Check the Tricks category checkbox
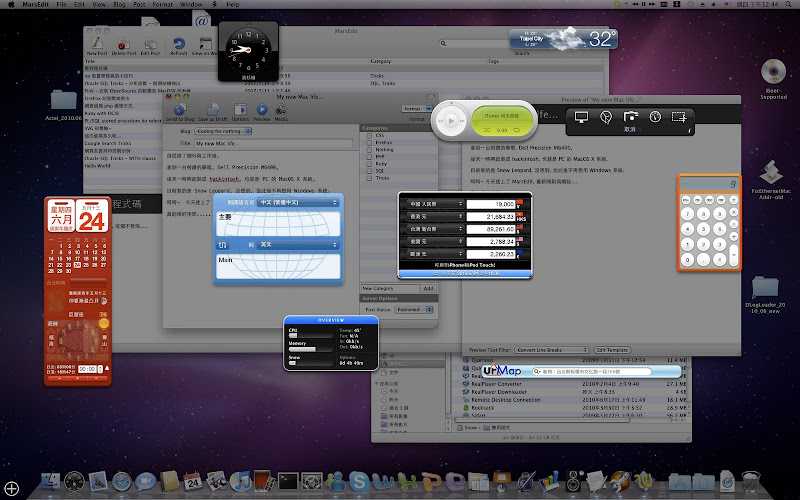 click(369, 178)
